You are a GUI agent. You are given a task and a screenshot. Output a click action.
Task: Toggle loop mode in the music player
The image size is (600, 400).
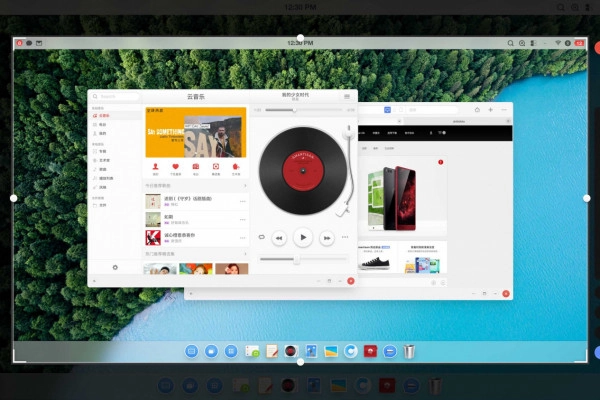click(261, 237)
